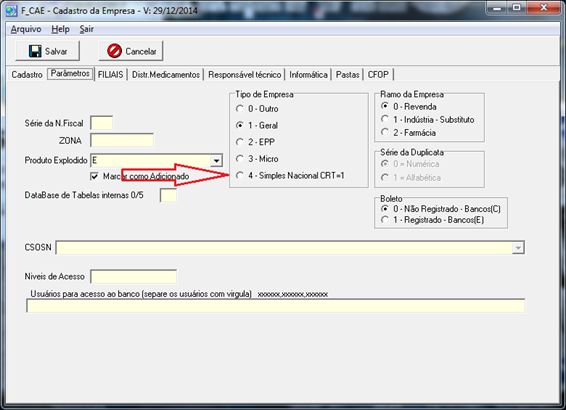Click the usuários para acesso ao banco textbox
This screenshot has height=410, width=566.
coord(276,306)
